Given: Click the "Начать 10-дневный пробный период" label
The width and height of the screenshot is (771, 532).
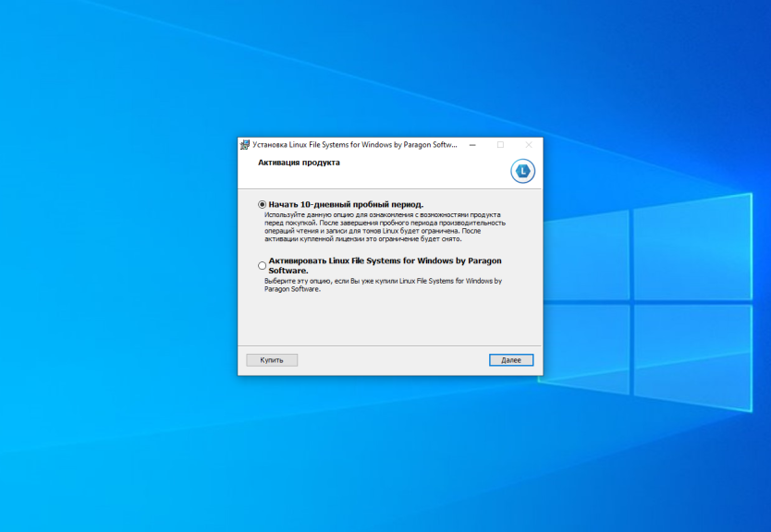Looking at the screenshot, I should tap(346, 204).
